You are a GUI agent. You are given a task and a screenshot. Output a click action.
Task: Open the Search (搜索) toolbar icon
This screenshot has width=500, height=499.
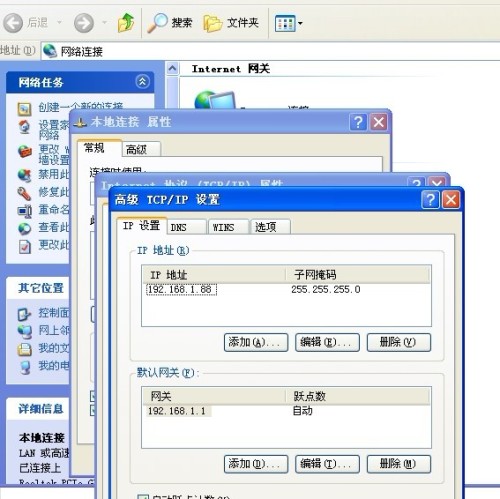(x=157, y=23)
